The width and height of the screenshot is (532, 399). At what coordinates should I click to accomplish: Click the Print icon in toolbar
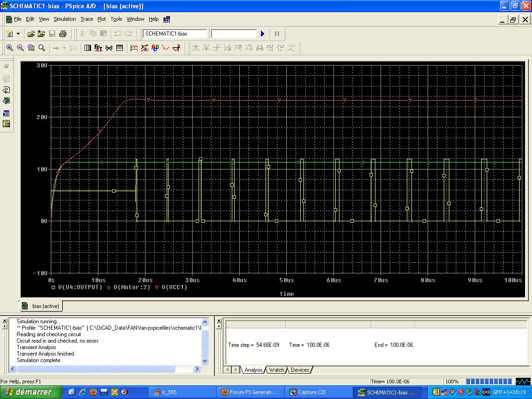pyautogui.click(x=63, y=34)
